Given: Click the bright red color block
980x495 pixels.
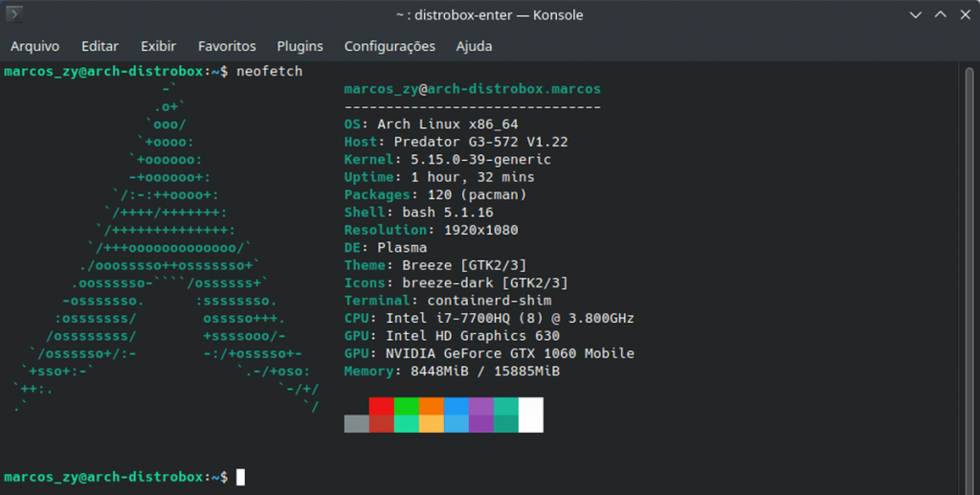Looking at the screenshot, I should point(381,406).
